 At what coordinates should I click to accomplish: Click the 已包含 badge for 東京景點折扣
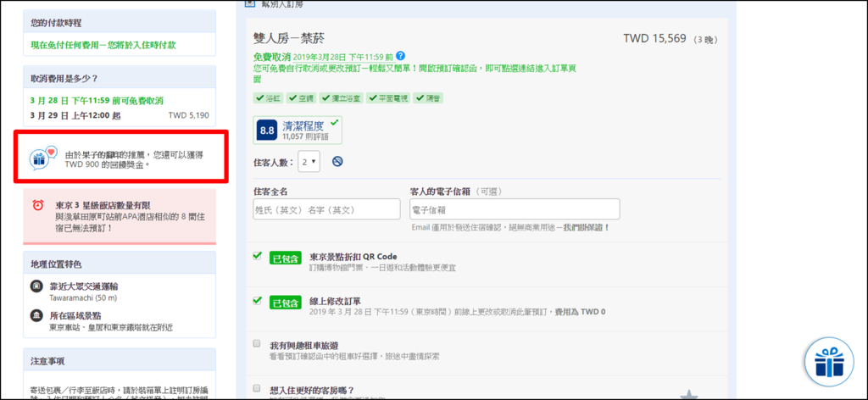(x=285, y=258)
